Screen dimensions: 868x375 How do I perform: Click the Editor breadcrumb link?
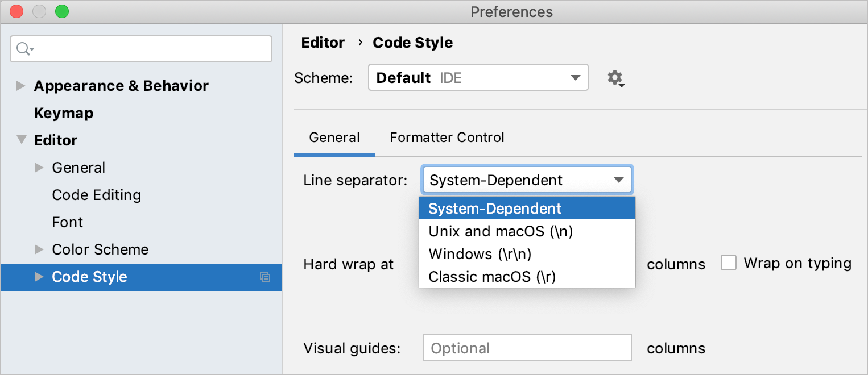[323, 43]
